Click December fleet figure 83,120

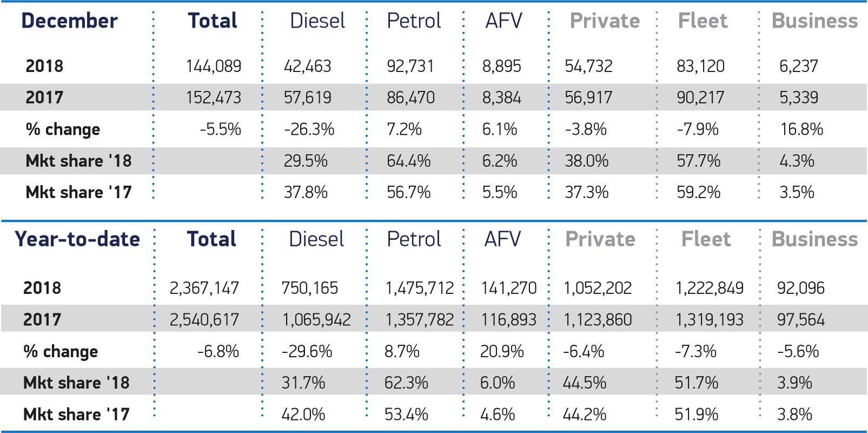(x=700, y=67)
